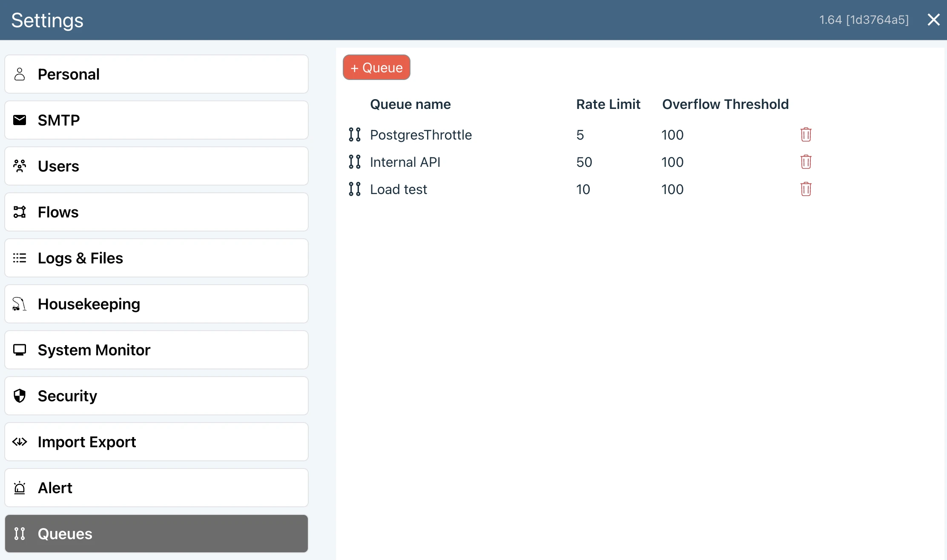Viewport: 947px width, 560px height.
Task: Click rate limit value 50 for Internal API
Action: pyautogui.click(x=584, y=162)
